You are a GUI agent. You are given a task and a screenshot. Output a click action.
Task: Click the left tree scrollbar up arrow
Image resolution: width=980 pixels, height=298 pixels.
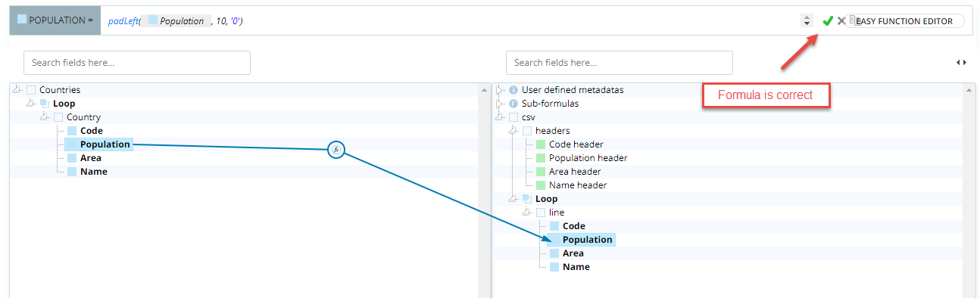click(484, 90)
